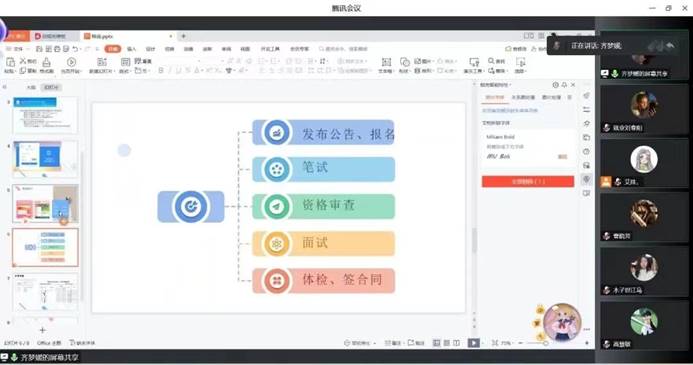
Task: Click the undo arrow in quick access toolbar
Action: (76, 49)
